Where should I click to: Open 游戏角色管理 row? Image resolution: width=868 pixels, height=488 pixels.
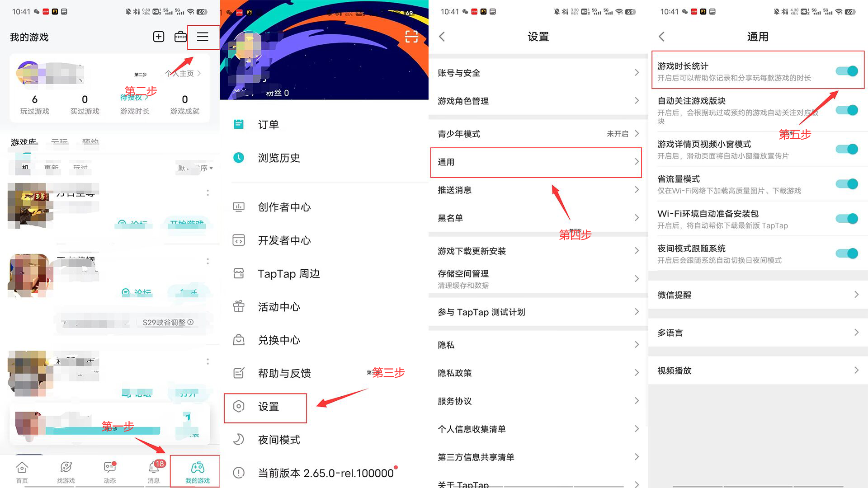(538, 101)
